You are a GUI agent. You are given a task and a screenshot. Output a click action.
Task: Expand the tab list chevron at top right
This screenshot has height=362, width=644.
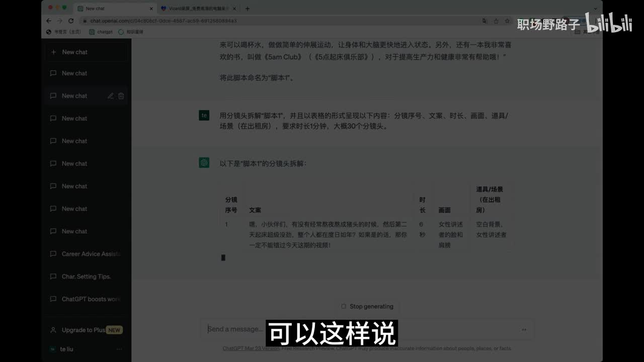(x=596, y=9)
